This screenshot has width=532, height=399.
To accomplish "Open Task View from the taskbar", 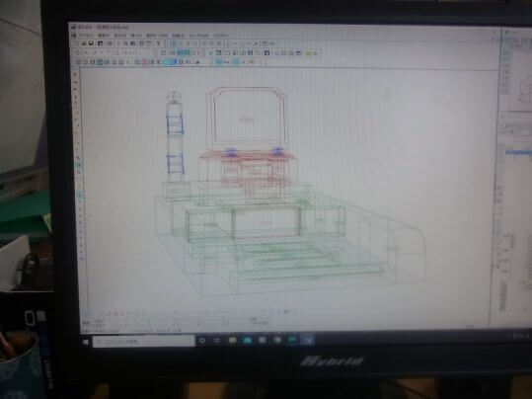I will click(x=217, y=341).
